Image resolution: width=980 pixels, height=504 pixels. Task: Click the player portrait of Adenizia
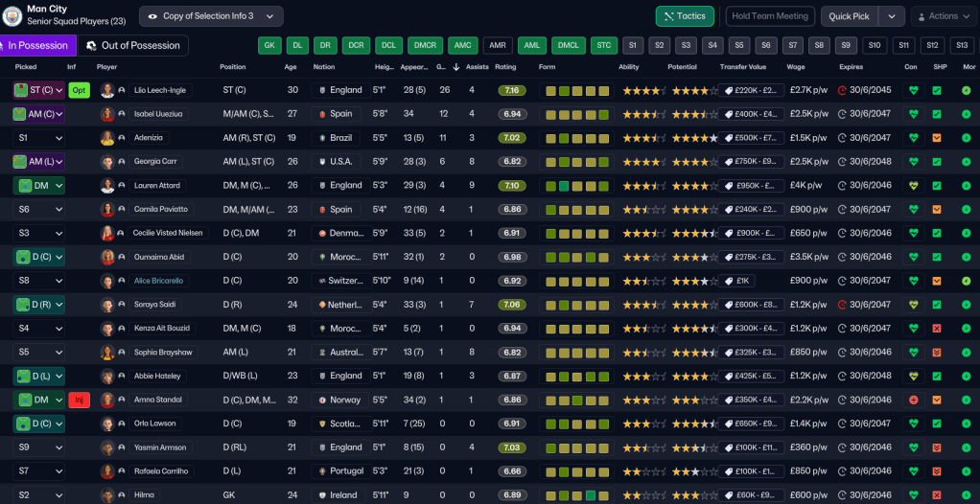click(x=107, y=138)
